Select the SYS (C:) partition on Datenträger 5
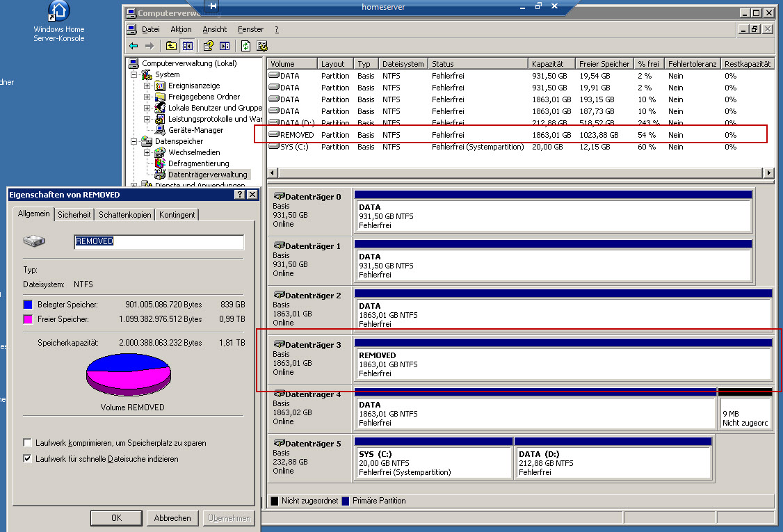 [x=433, y=458]
